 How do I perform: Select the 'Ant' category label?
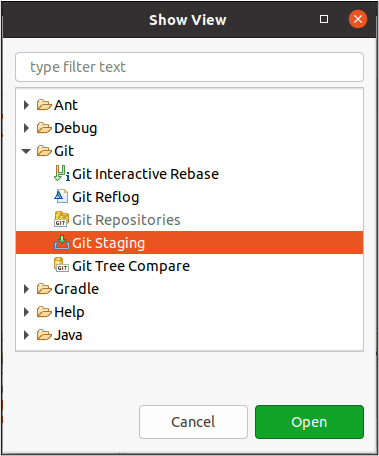pos(66,105)
